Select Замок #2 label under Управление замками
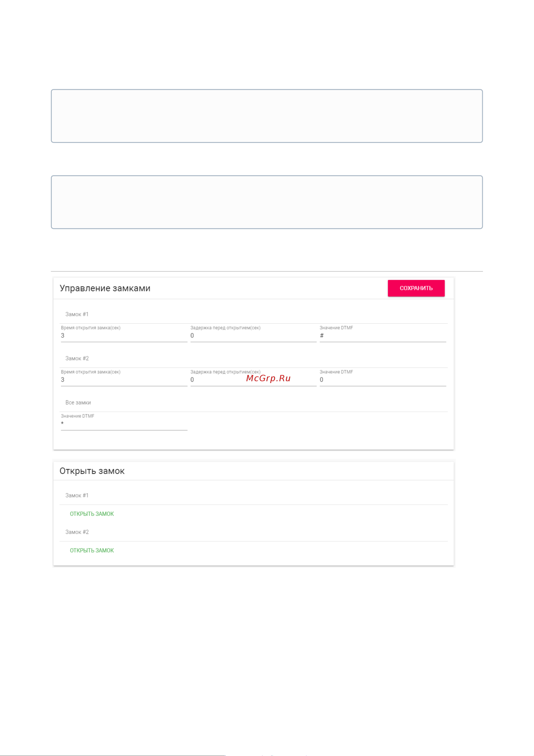The width and height of the screenshot is (534, 756). click(x=77, y=358)
